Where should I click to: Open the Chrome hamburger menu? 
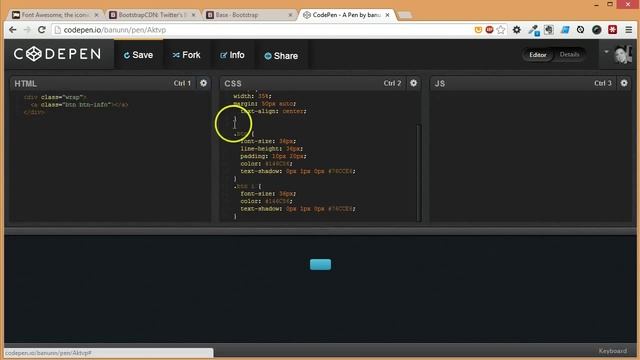tap(629, 30)
